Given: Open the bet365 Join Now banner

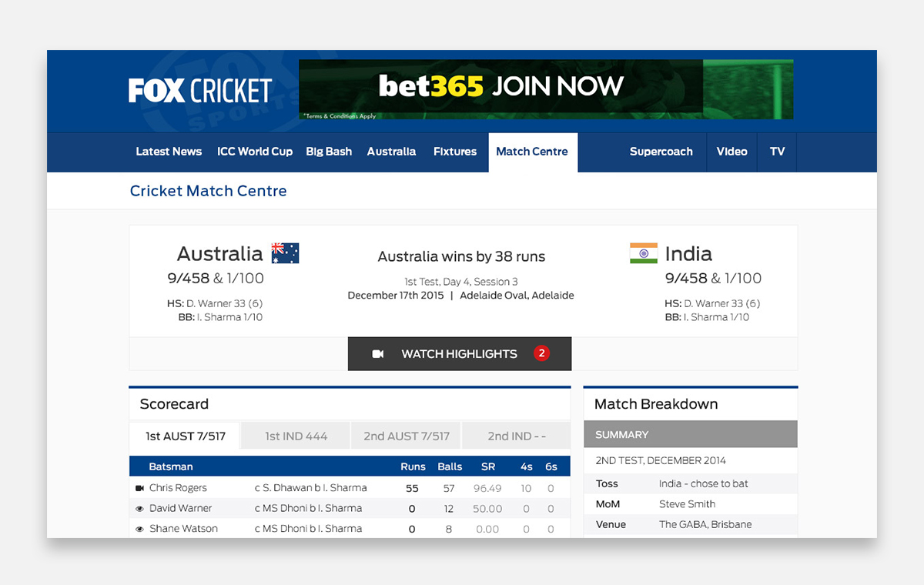Looking at the screenshot, I should click(546, 89).
